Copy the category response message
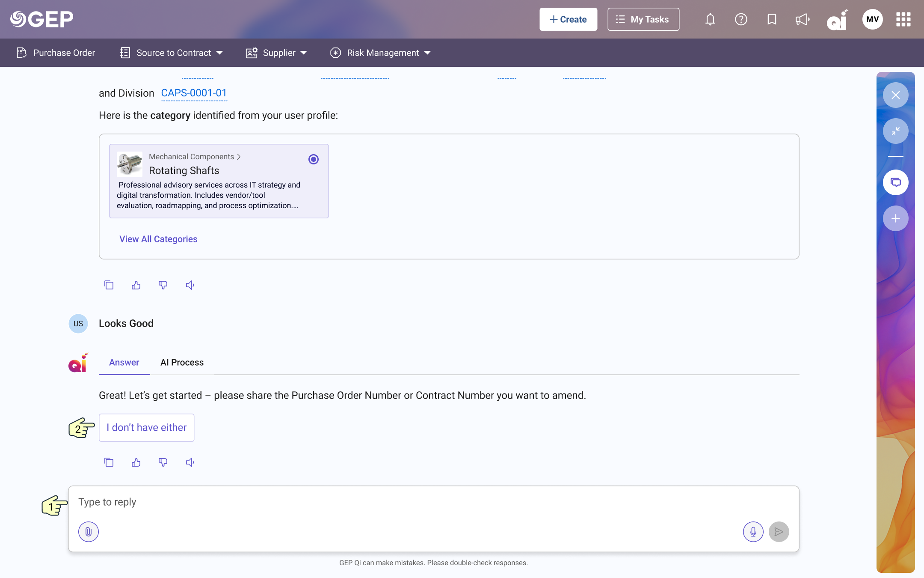The width and height of the screenshot is (924, 578). click(109, 285)
